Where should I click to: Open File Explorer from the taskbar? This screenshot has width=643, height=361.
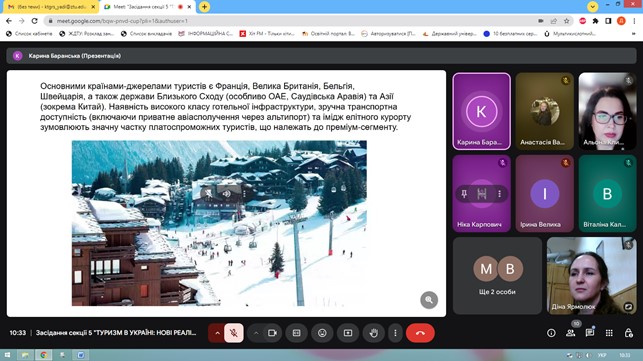pyautogui.click(x=25, y=355)
